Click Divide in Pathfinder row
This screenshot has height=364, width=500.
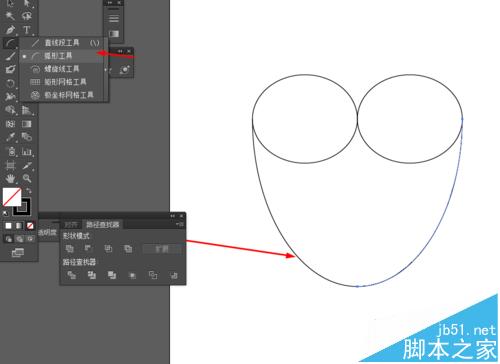[x=71, y=275]
